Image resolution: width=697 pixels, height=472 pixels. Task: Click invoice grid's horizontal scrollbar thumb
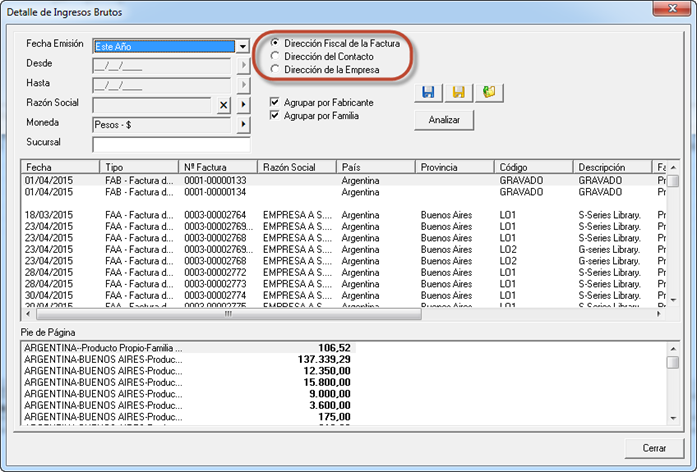pyautogui.click(x=228, y=314)
